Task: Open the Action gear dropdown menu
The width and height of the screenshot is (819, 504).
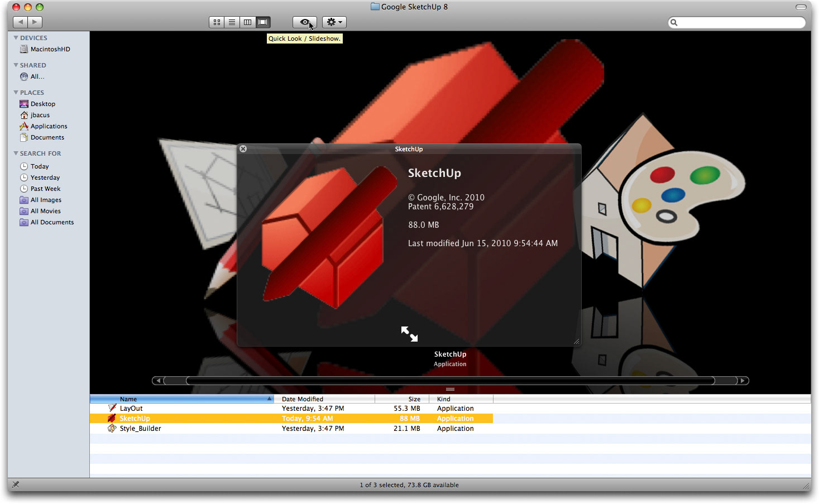Action: (x=334, y=22)
